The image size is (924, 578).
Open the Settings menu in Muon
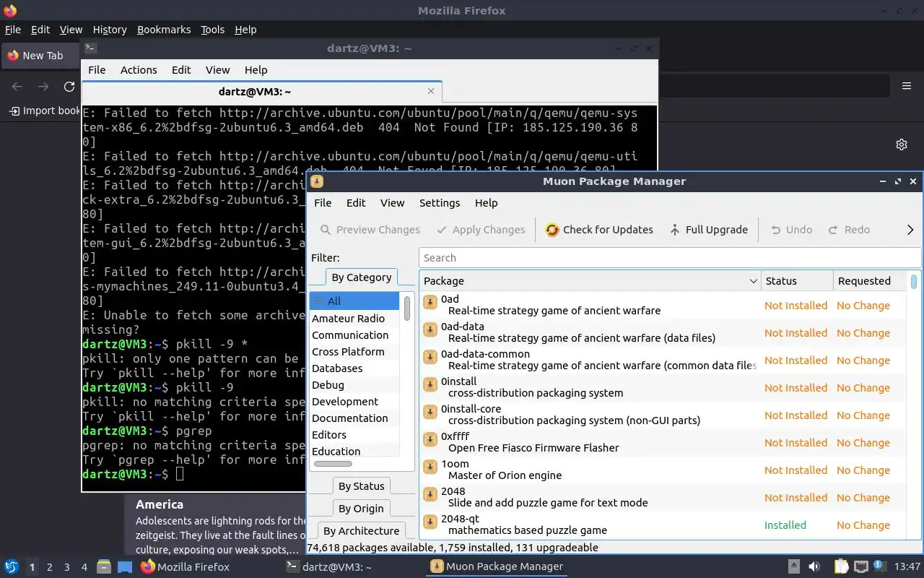(x=440, y=203)
